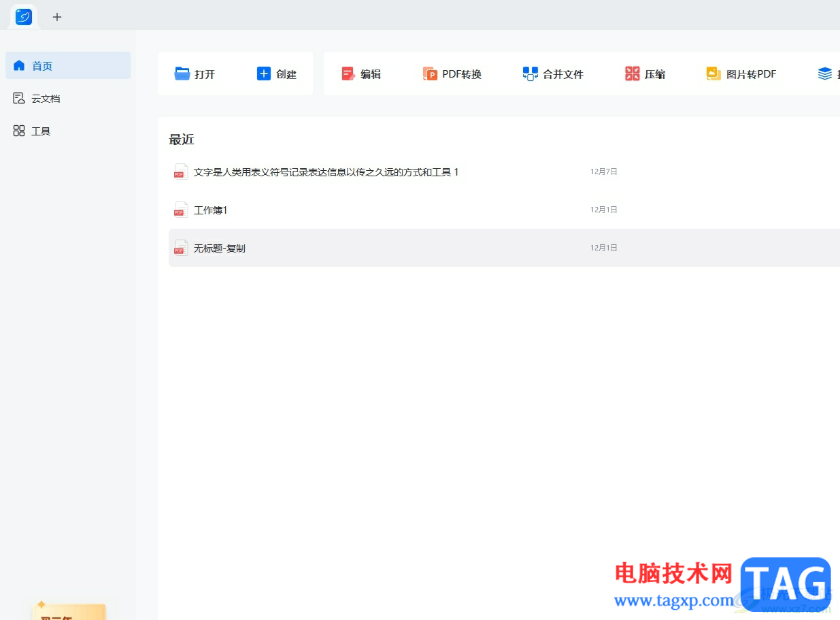Viewport: 840px width, 620px height.
Task: Click the 创建 button label
Action: (x=286, y=74)
